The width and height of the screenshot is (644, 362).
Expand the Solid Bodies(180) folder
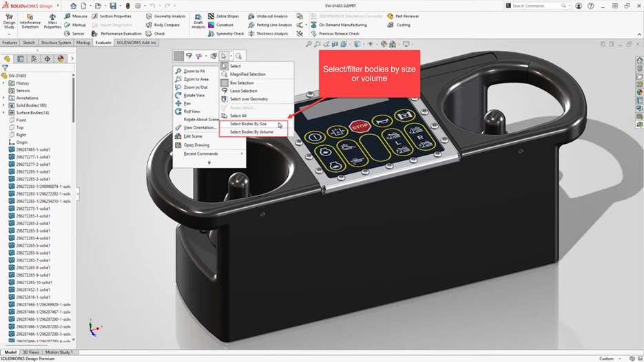point(4,105)
